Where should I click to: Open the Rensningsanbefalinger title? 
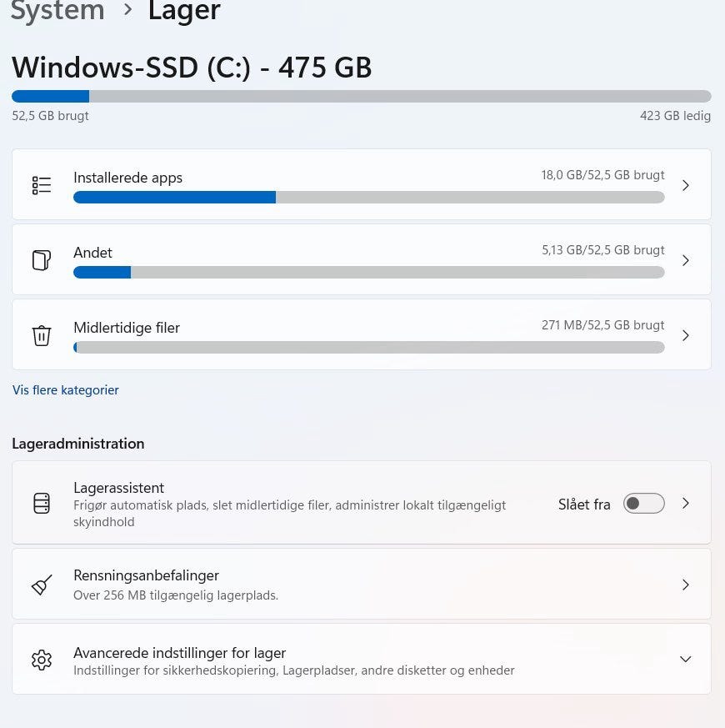click(146, 575)
